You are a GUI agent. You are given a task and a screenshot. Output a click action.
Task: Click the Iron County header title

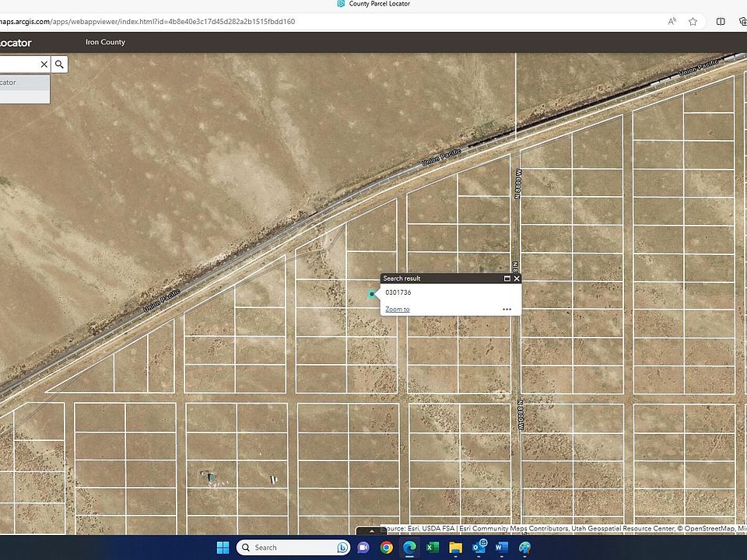(x=105, y=42)
